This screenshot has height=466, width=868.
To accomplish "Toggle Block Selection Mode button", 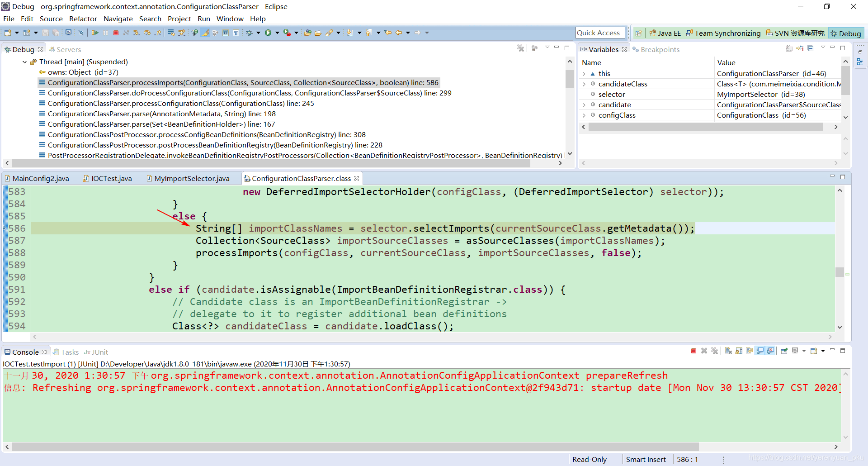I will [x=226, y=33].
